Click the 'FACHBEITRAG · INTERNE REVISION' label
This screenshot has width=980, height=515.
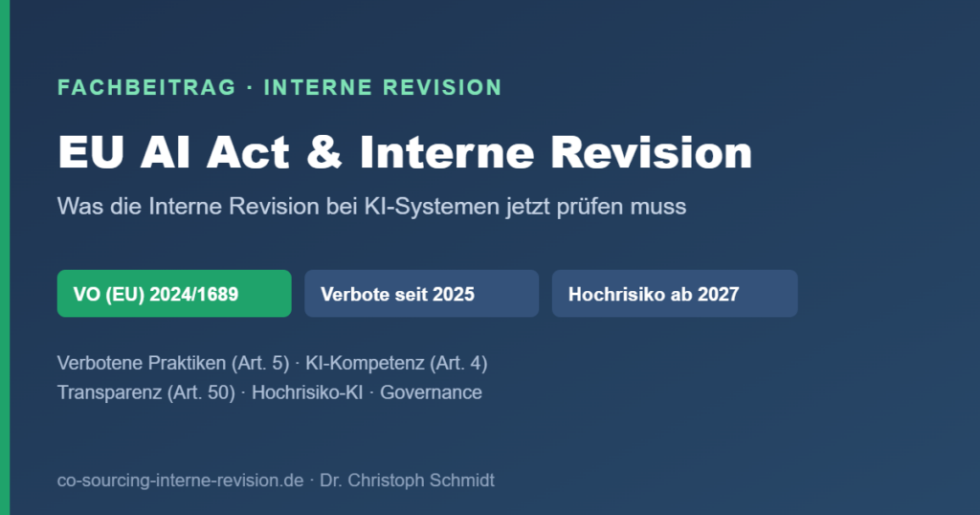[x=279, y=87]
